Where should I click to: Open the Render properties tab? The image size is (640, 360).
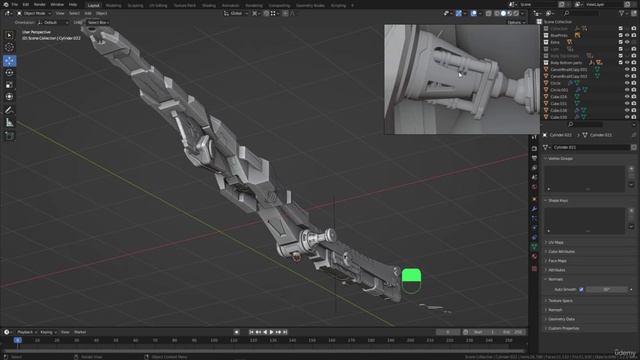point(534,148)
